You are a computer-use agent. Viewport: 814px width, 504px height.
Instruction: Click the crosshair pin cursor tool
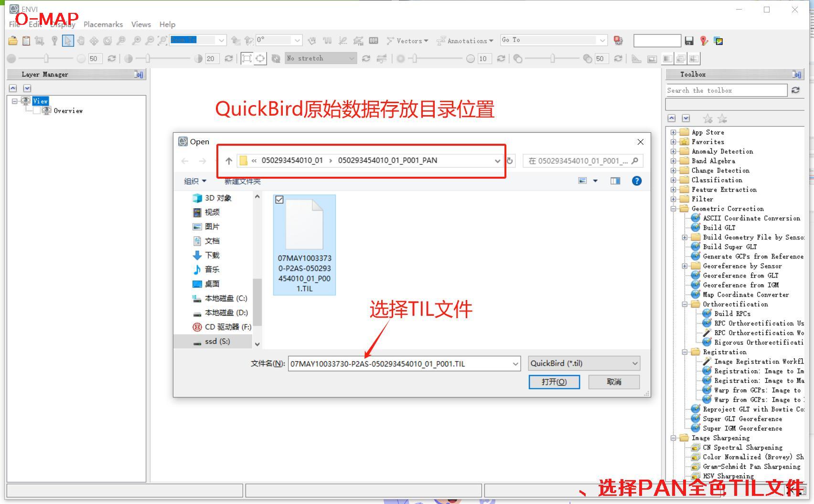[x=54, y=41]
